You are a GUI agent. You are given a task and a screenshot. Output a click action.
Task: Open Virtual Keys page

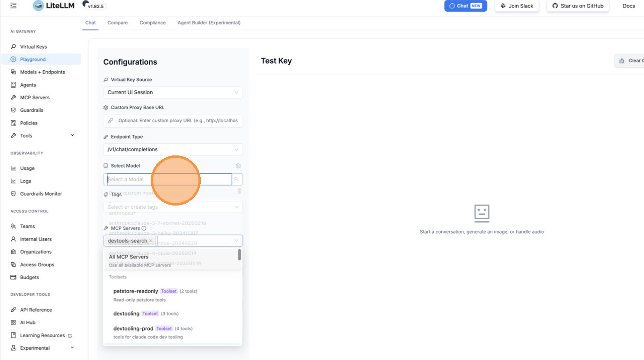pyautogui.click(x=33, y=47)
